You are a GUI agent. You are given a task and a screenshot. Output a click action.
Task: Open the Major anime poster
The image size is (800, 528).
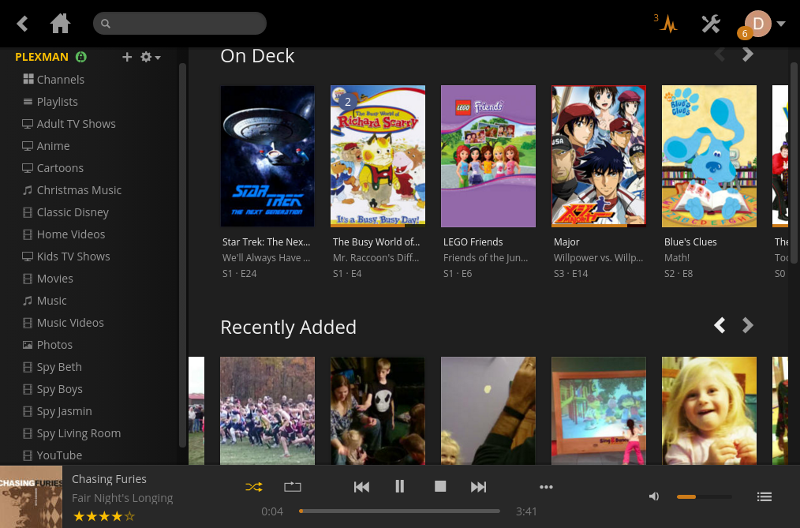click(x=598, y=156)
